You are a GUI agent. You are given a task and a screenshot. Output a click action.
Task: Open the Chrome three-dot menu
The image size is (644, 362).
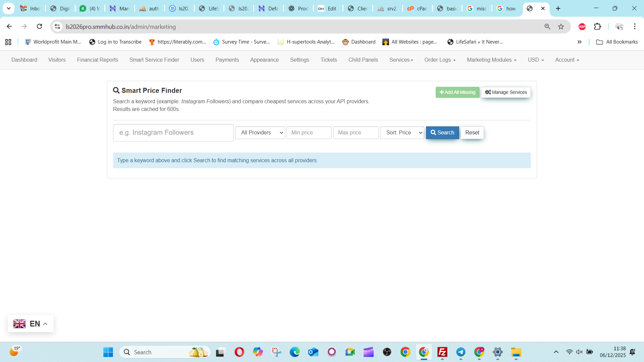635,26
